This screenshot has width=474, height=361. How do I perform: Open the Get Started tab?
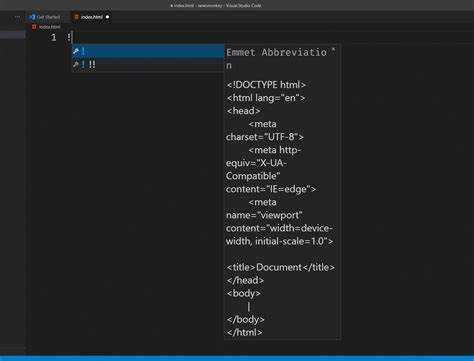(x=45, y=17)
